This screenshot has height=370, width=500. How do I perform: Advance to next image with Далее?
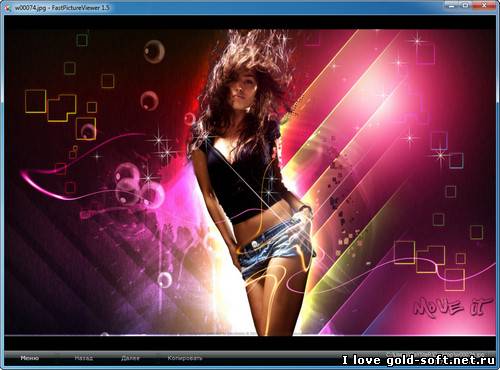[x=130, y=358]
